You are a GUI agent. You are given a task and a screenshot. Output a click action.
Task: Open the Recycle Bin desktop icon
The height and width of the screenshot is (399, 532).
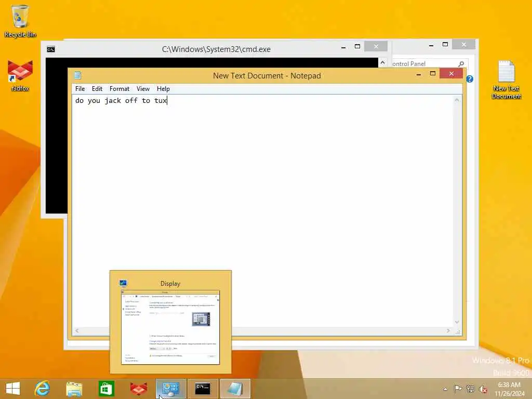click(x=20, y=21)
